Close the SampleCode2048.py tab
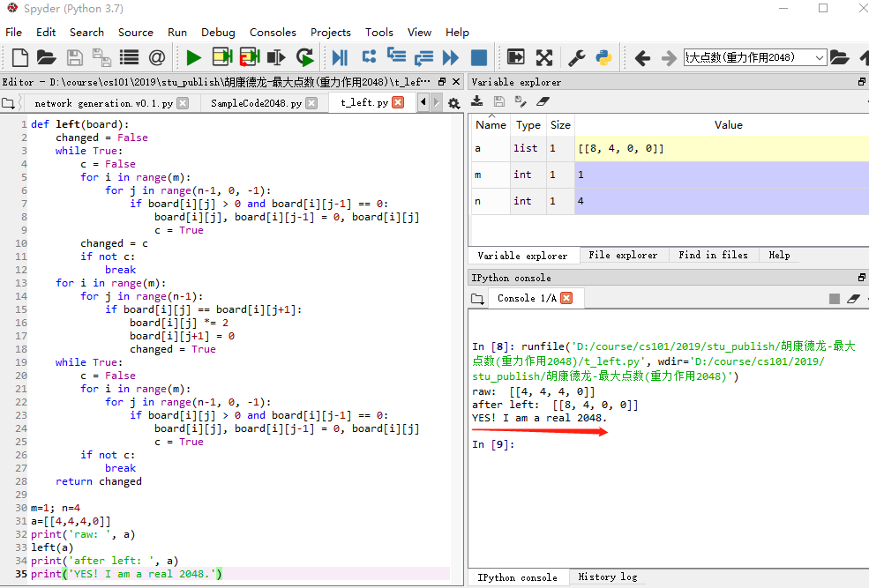The image size is (869, 588). coord(311,103)
